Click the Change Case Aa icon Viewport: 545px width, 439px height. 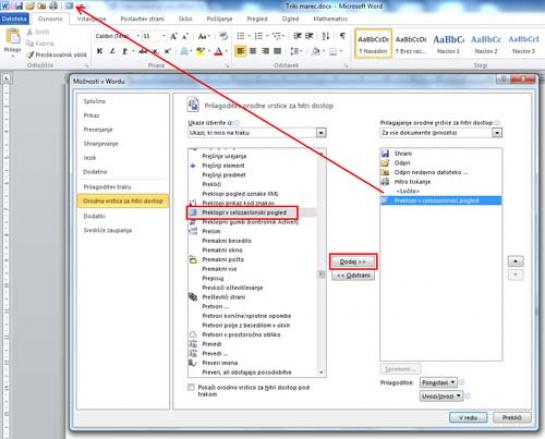(203, 36)
